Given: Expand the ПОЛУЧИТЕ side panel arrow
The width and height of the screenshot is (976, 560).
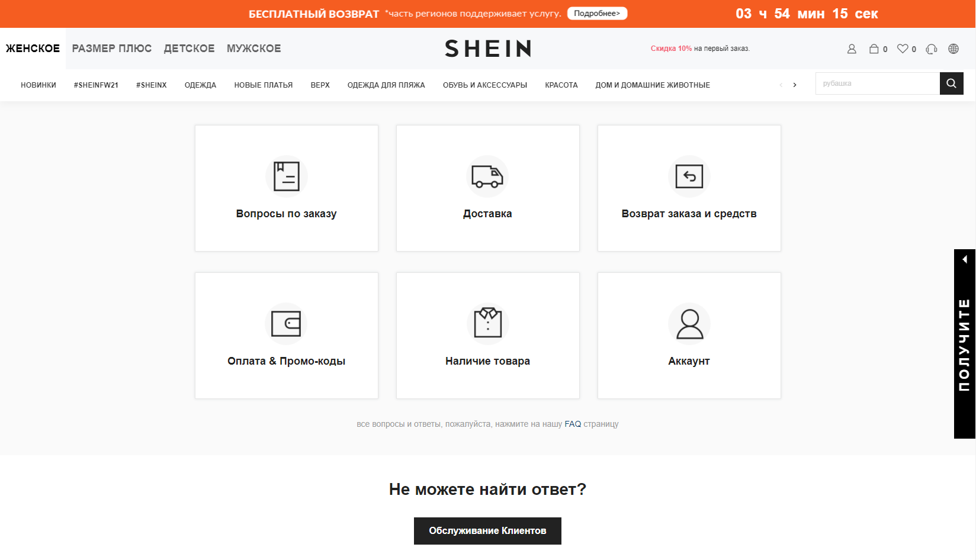Looking at the screenshot, I should 965,259.
